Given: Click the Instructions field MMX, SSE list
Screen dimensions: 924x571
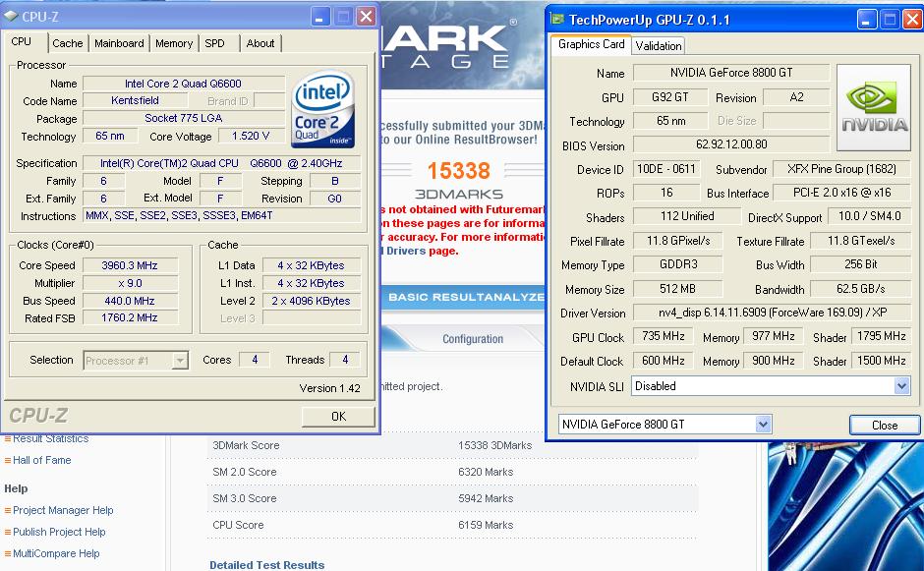Looking at the screenshot, I should point(221,215).
